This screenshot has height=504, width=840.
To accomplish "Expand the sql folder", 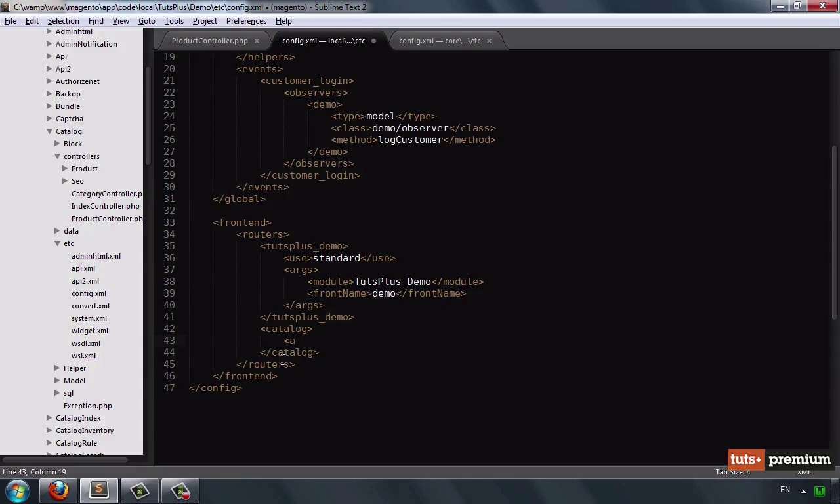I will click(57, 393).
